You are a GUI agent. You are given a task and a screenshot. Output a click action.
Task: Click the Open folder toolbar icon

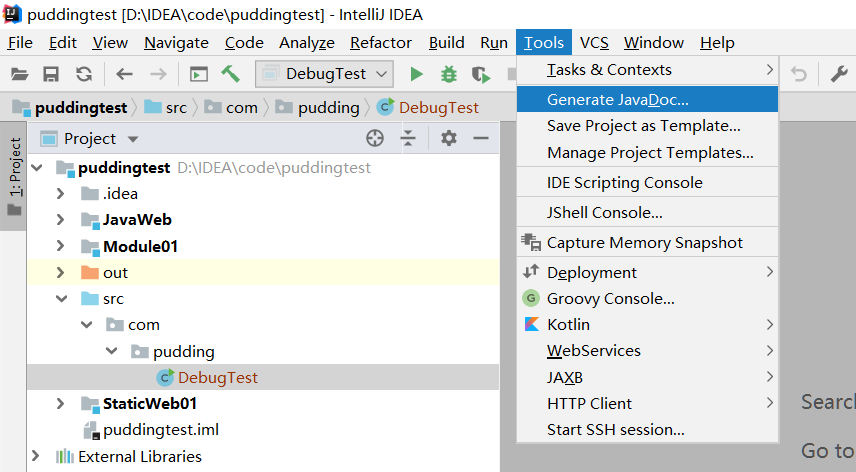[x=20, y=74]
